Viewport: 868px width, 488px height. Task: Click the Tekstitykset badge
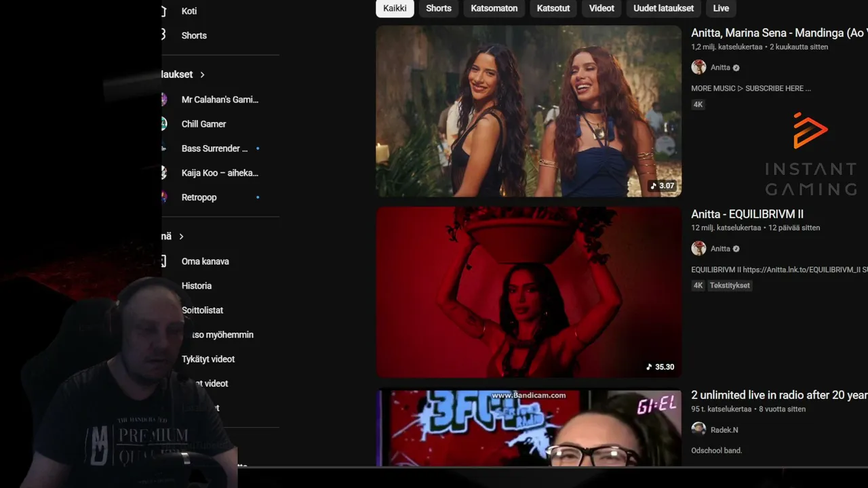pyautogui.click(x=730, y=285)
